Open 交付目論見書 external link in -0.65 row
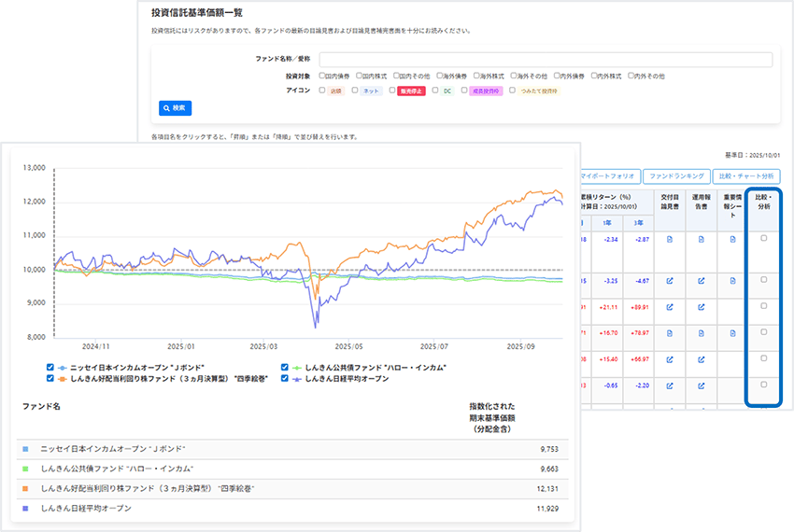The width and height of the screenshot is (794, 532). [670, 385]
